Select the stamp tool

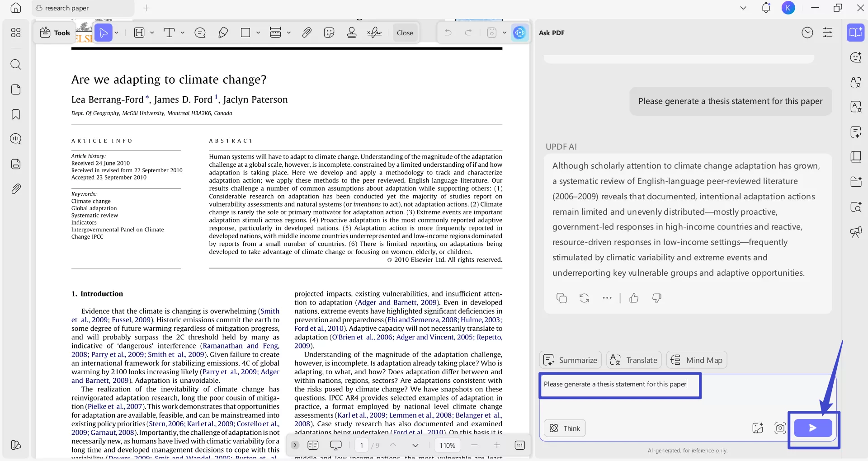coord(352,33)
